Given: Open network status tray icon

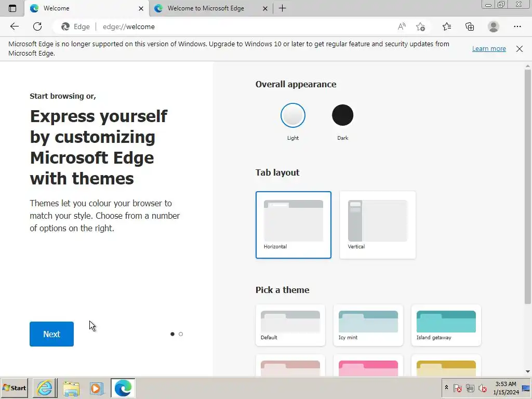Looking at the screenshot, I should click(x=470, y=388).
